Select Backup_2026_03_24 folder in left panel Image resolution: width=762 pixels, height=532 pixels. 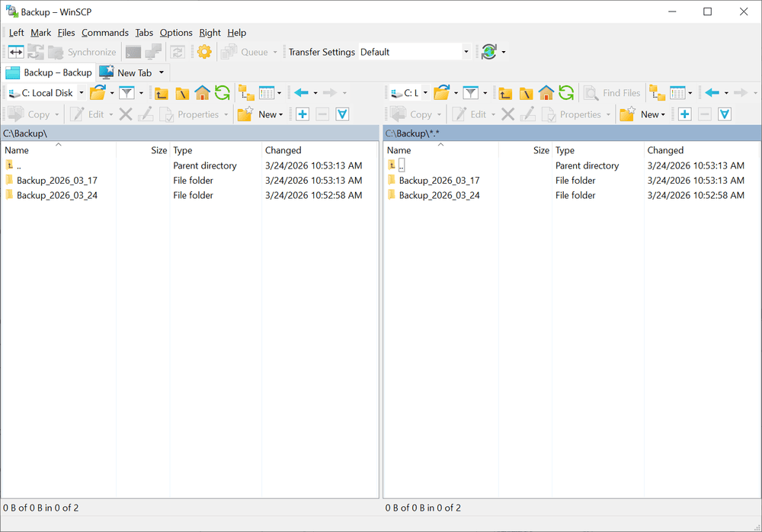click(57, 195)
